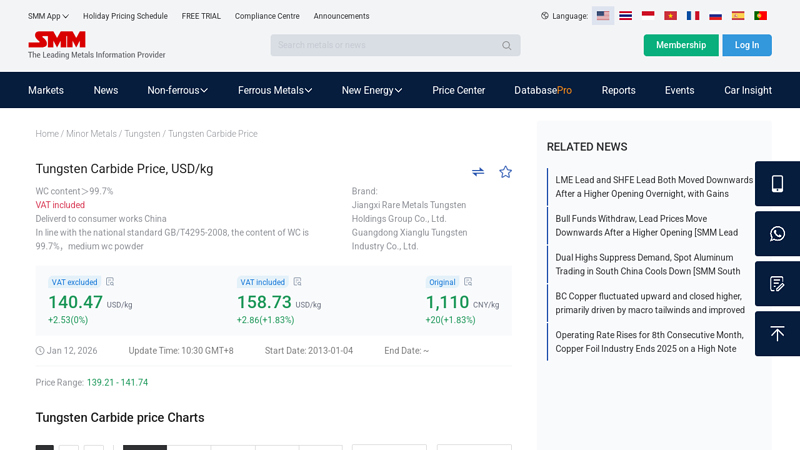
Task: Open the Price Center menu item
Action: pyautogui.click(x=458, y=90)
